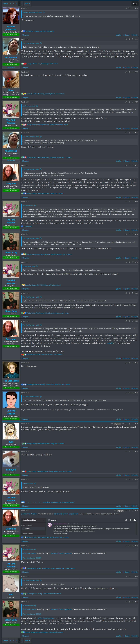Viewport: 140px width, 644px height.
Task: Toggle Watch for this thread
Action: pos(135,3)
